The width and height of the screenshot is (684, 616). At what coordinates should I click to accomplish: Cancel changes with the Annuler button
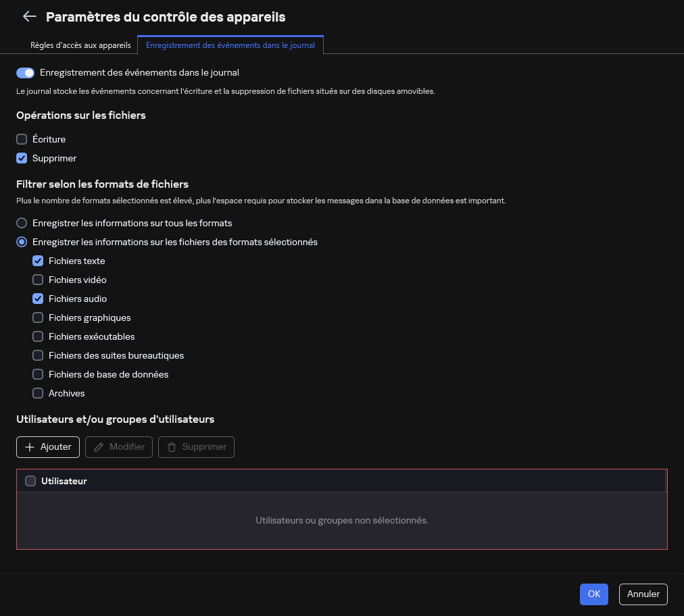(x=643, y=594)
